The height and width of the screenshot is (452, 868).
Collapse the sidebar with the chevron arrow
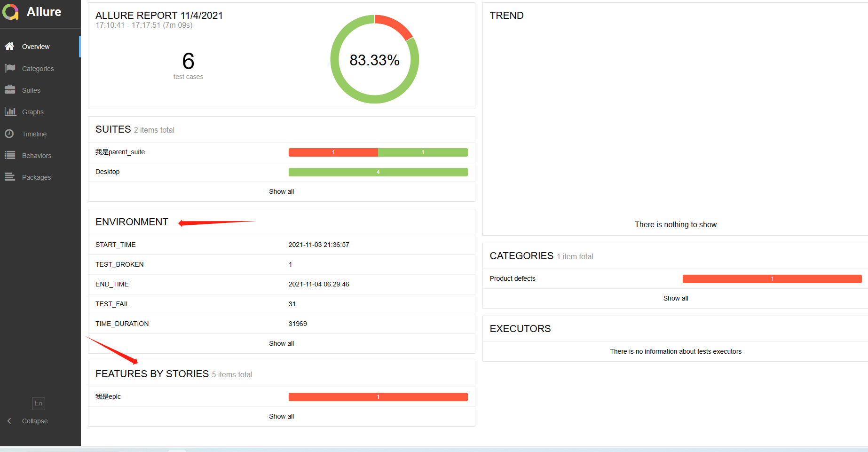[x=9, y=421]
